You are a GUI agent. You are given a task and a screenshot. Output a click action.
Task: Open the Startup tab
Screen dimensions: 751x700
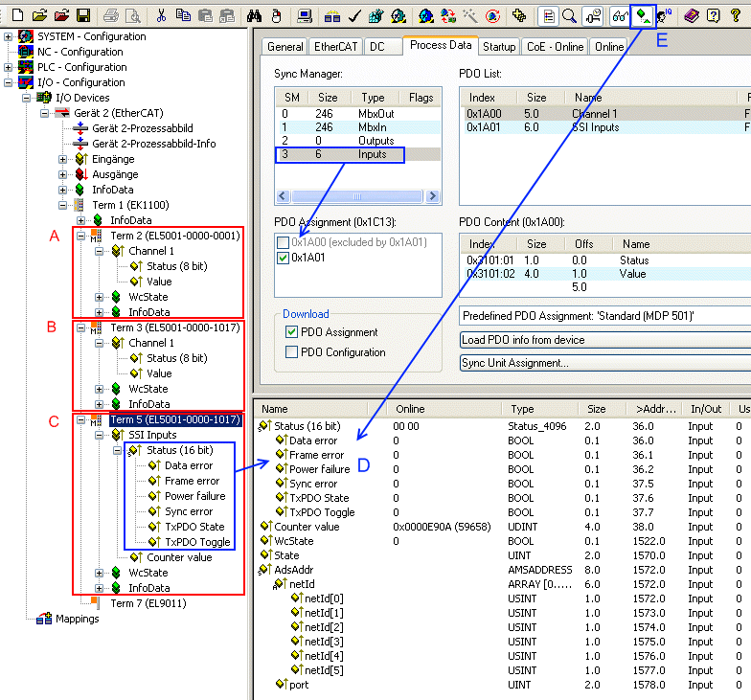click(499, 46)
